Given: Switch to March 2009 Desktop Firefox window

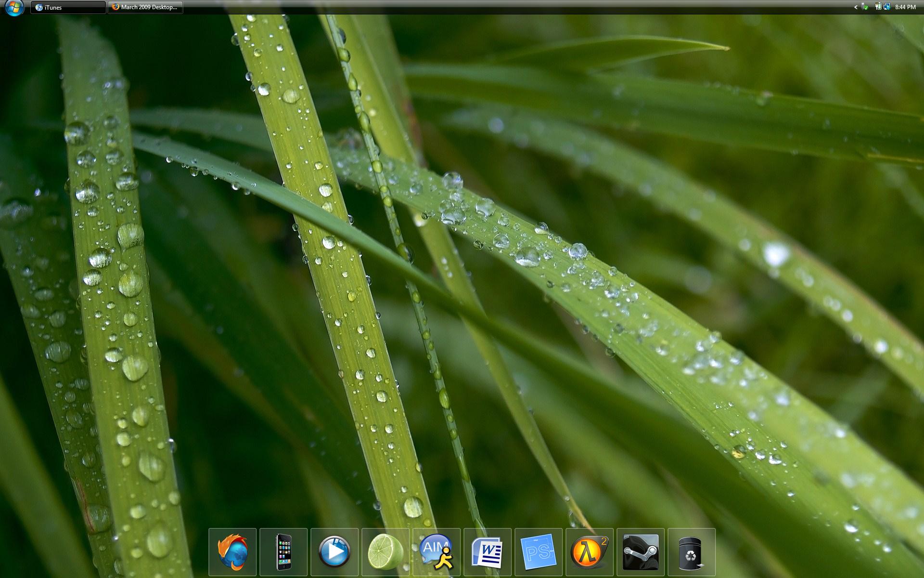Looking at the screenshot, I should point(145,7).
